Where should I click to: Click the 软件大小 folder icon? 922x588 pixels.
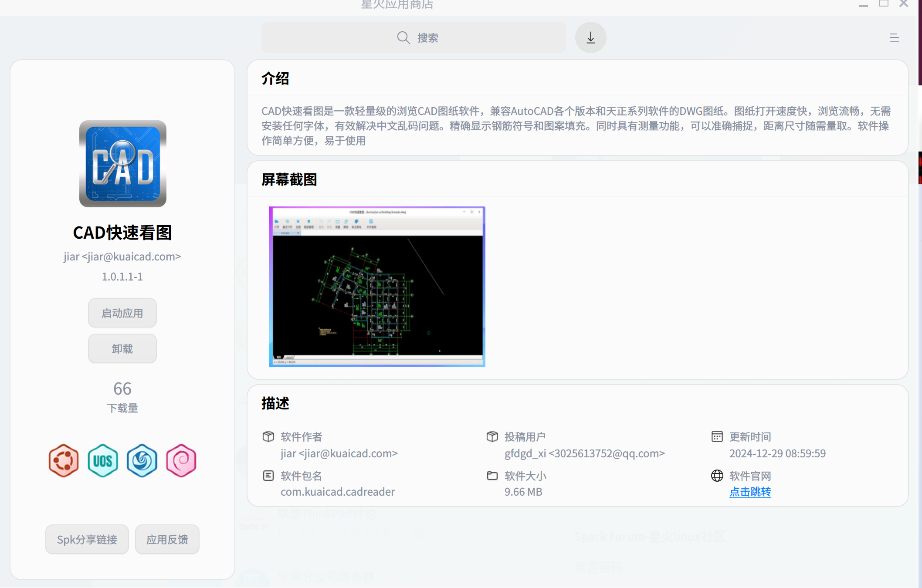coord(492,475)
